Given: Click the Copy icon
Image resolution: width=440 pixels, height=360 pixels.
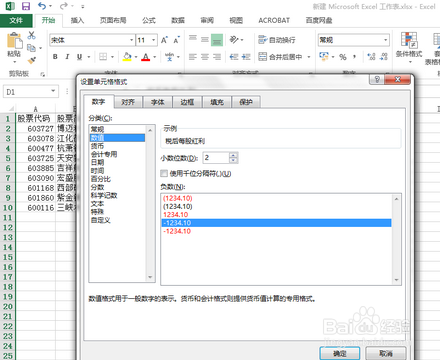Looking at the screenshot, I should point(31,48).
